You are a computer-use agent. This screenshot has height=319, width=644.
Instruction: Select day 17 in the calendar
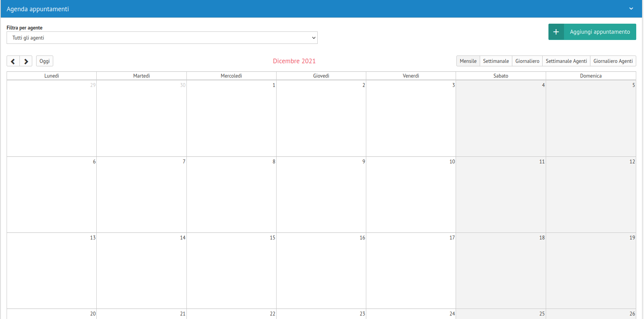pyautogui.click(x=411, y=270)
